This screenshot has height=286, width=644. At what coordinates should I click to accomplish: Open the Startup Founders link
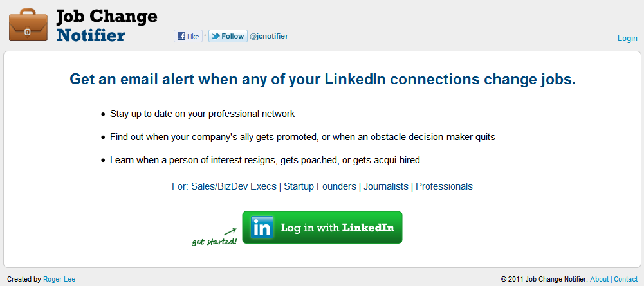[x=320, y=186]
